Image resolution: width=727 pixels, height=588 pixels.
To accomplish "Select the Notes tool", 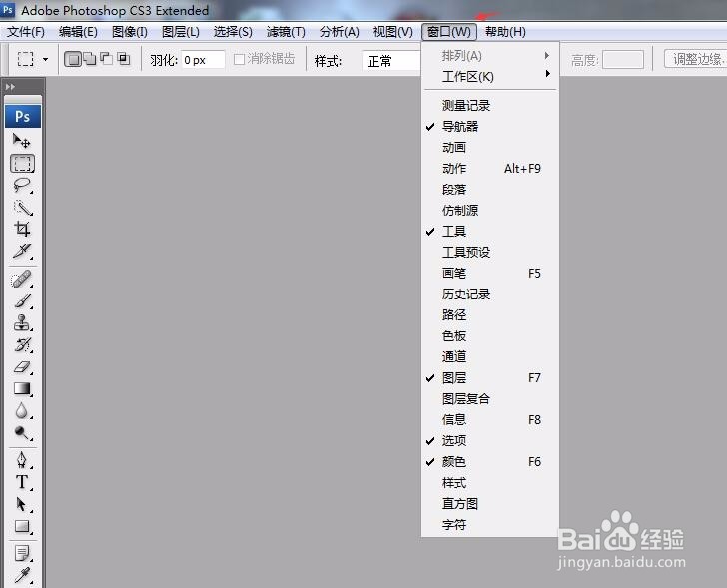I will [x=22, y=553].
